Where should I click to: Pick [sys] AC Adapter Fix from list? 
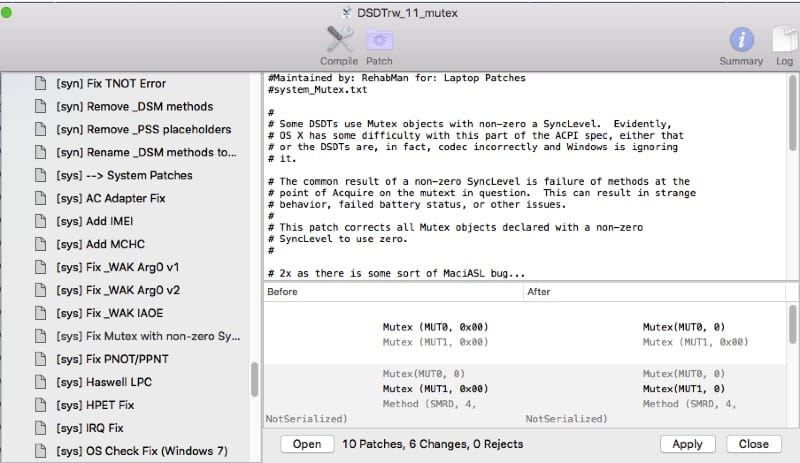click(x=111, y=199)
